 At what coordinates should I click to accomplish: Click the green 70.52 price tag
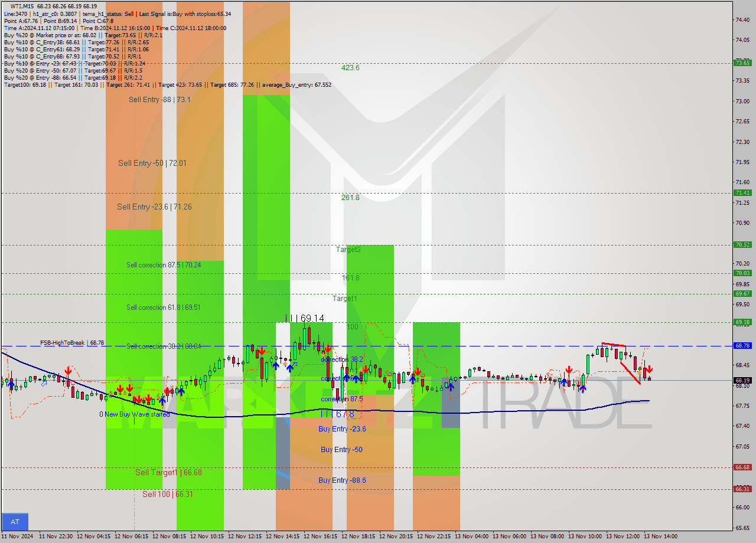[742, 245]
